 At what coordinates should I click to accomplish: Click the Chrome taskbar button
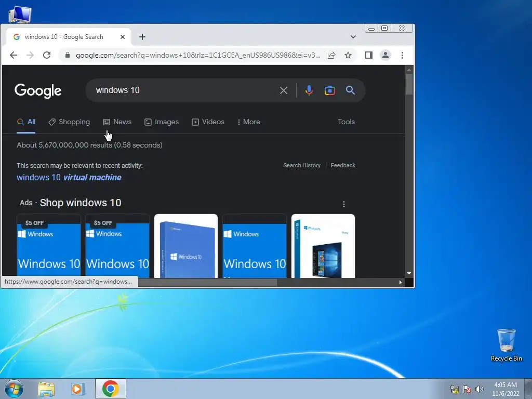[111, 389]
